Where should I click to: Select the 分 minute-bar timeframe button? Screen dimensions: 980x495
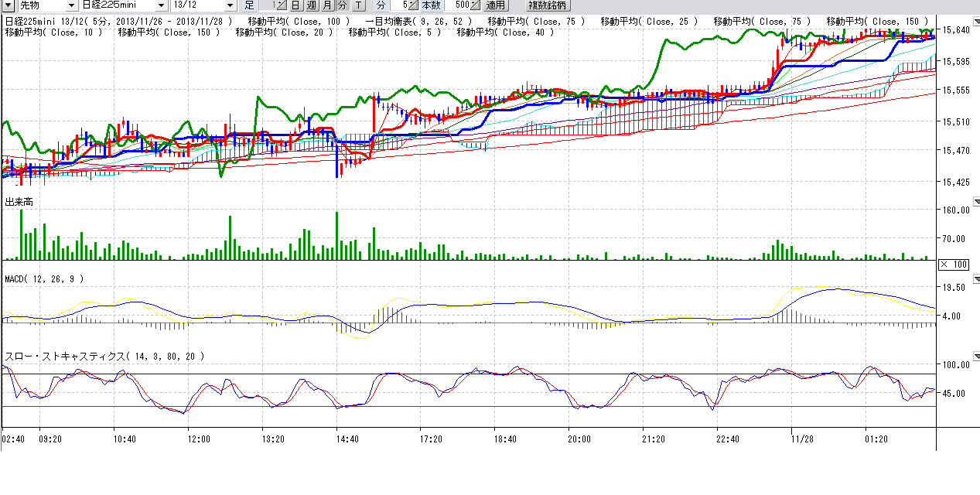click(341, 5)
